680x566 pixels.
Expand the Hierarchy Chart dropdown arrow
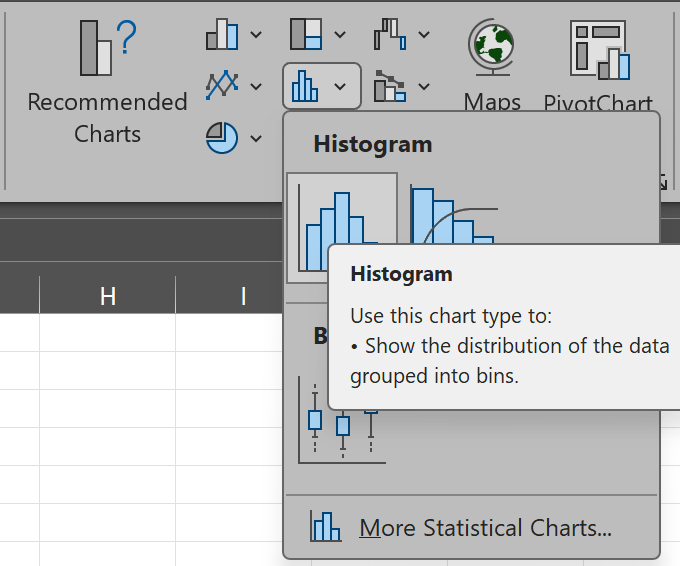click(340, 34)
